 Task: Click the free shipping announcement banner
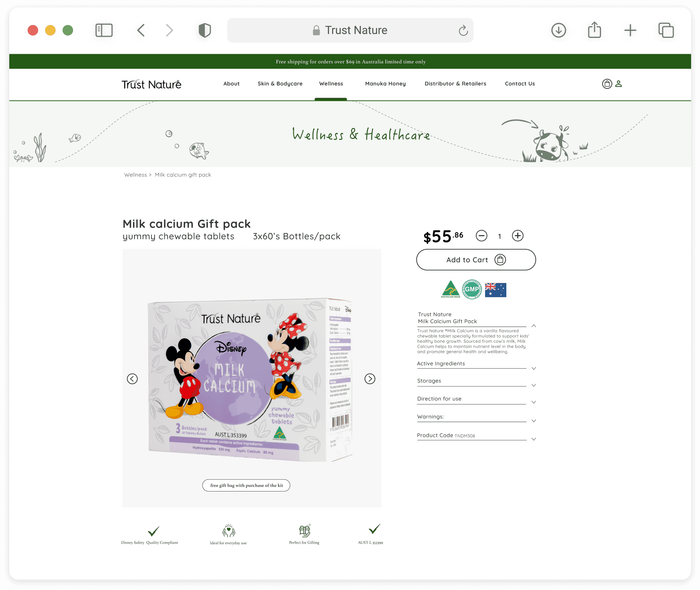coord(350,61)
